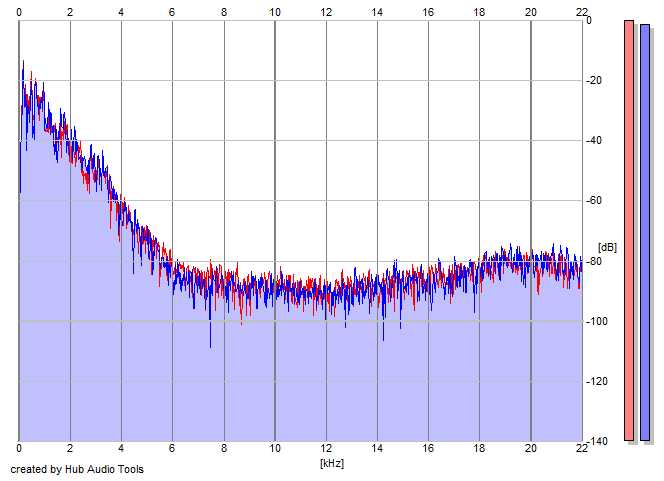Viewport: 664px width, 481px height.
Task: Click the top axis '18' kHz label
Action: pyautogui.click(x=479, y=12)
